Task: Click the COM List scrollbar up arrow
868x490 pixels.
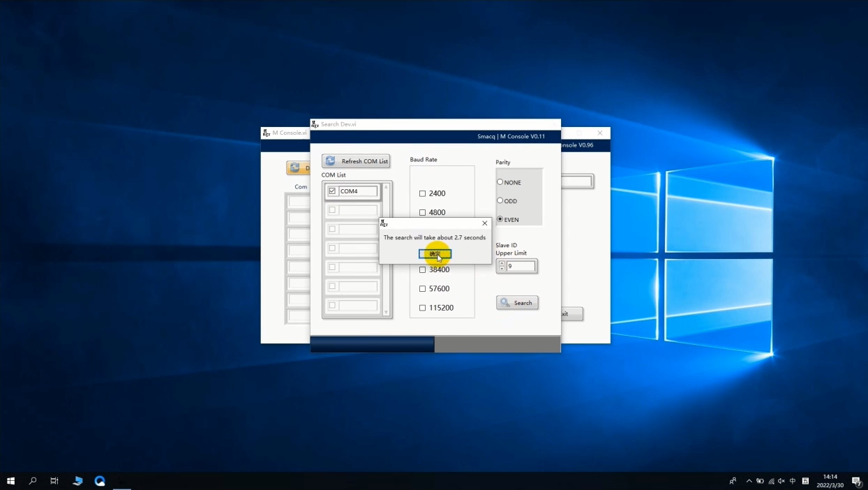Action: [386, 187]
